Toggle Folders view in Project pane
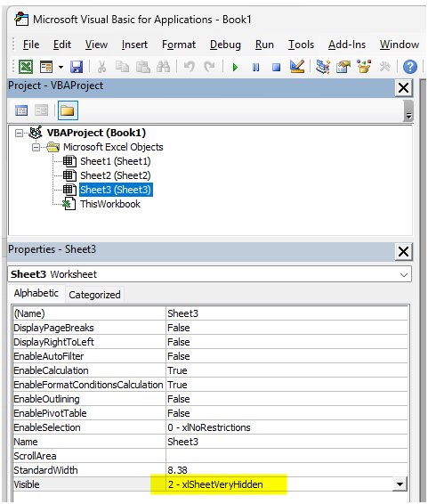Image resolution: width=428 pixels, height=504 pixels. pyautogui.click(x=68, y=110)
